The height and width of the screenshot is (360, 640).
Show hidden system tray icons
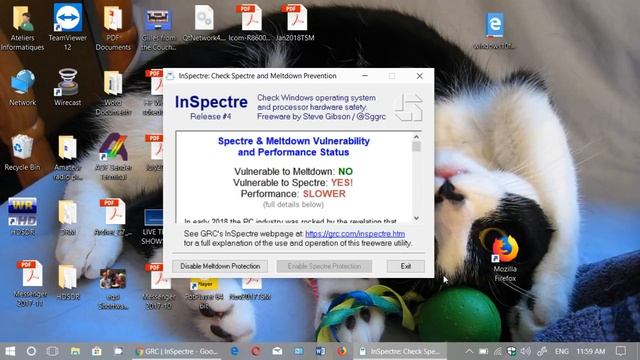pyautogui.click(x=469, y=351)
